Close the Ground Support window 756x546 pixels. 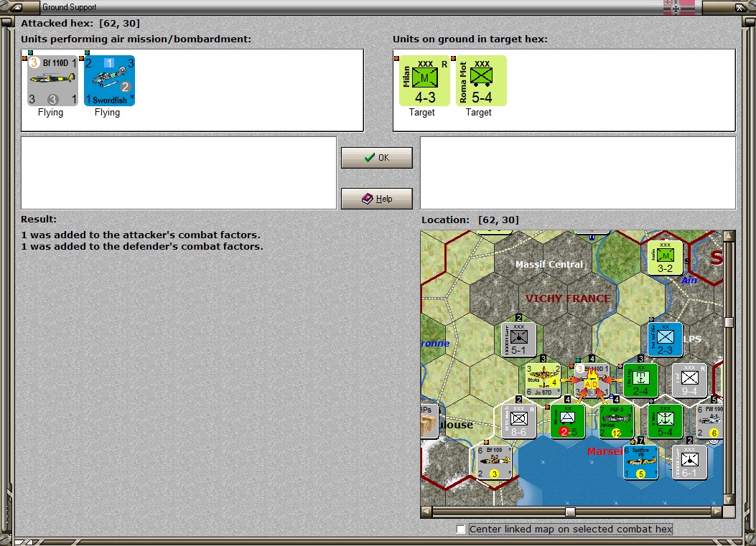click(x=739, y=7)
